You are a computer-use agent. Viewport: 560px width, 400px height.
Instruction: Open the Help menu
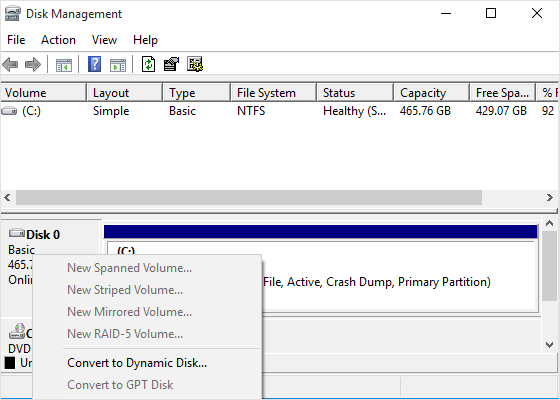point(145,40)
